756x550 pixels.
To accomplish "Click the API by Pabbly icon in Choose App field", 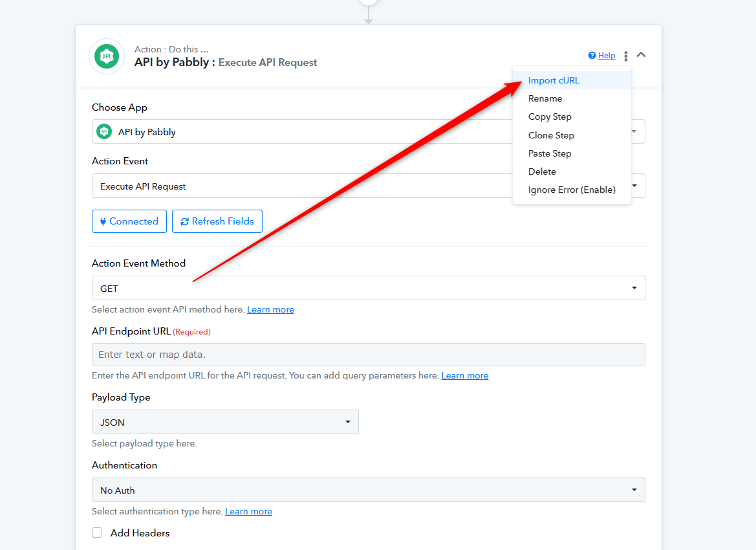I will (104, 132).
